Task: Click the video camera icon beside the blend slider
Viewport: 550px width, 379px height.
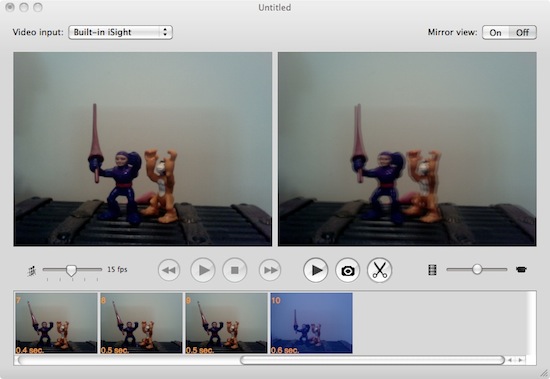Action: click(521, 270)
